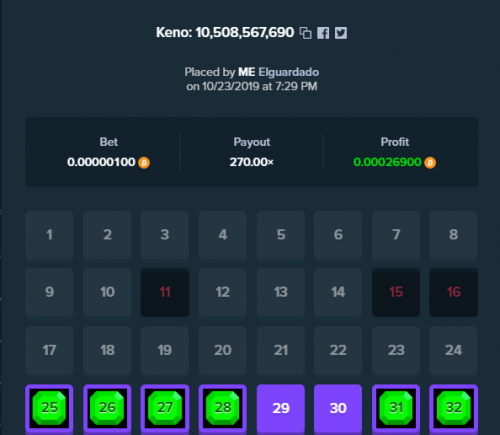The image size is (500, 435).
Task: Select Keno tile number 14
Action: coord(338,292)
